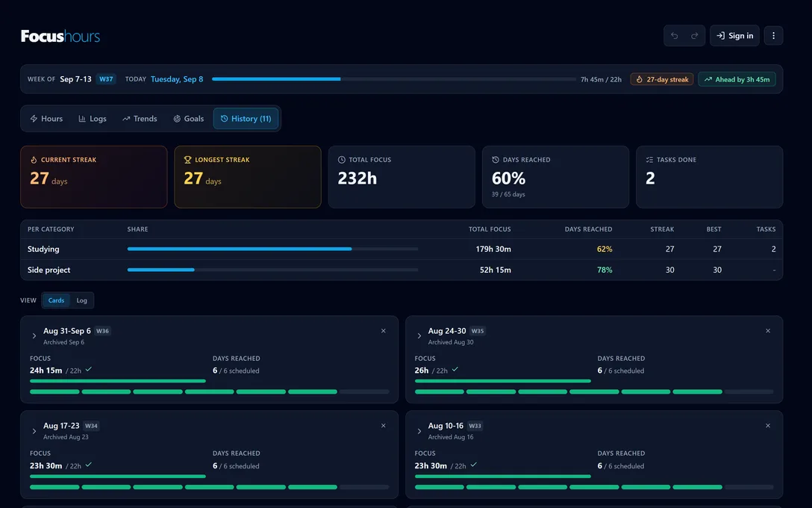Switch to the Logs tab
812x508 pixels.
coord(93,119)
